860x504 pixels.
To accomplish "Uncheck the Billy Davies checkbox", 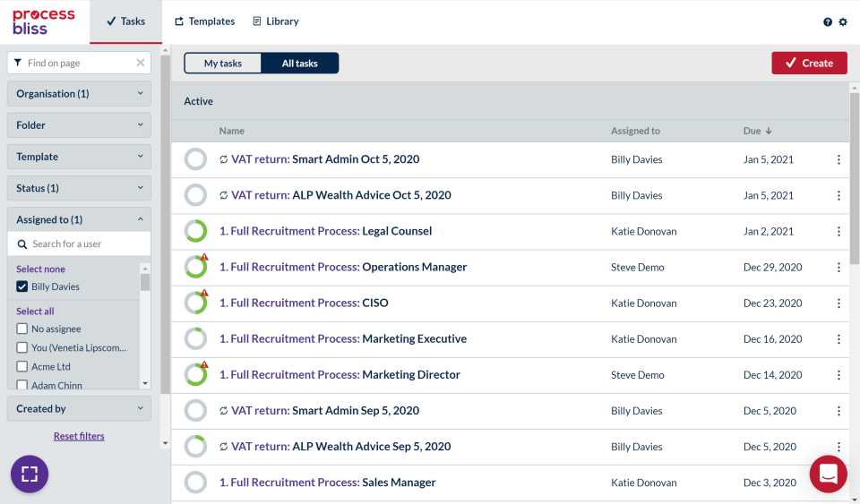I will point(21,286).
